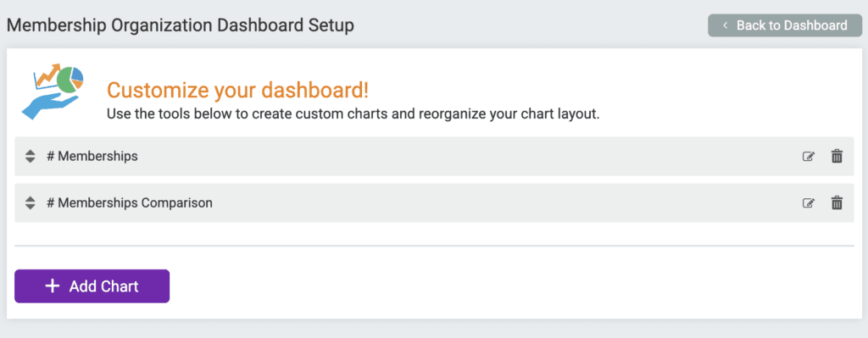This screenshot has height=338, width=868.
Task: Click the # Memberships Comparison reorder handle
Action: point(31,203)
